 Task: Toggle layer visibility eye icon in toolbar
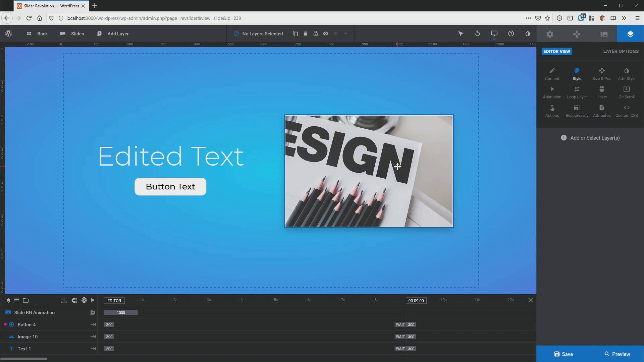(325, 34)
